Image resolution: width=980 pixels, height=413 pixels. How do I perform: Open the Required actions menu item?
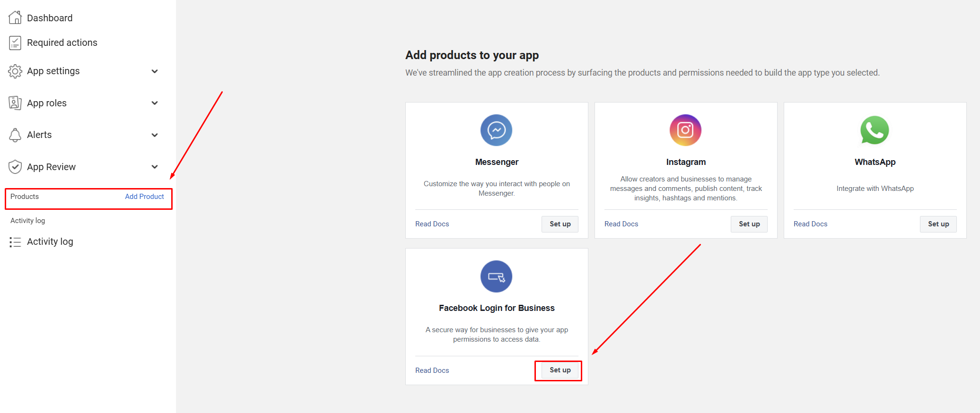pos(62,43)
